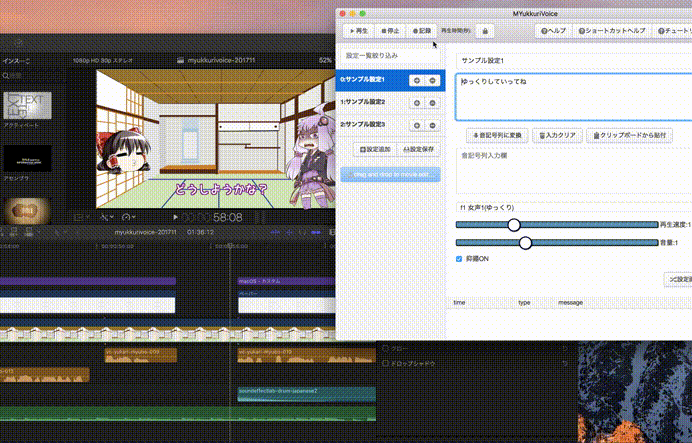This screenshot has height=443, width=692.
Task: Toggle the solo headphones icon in timeline toolbar
Action: 303,232
